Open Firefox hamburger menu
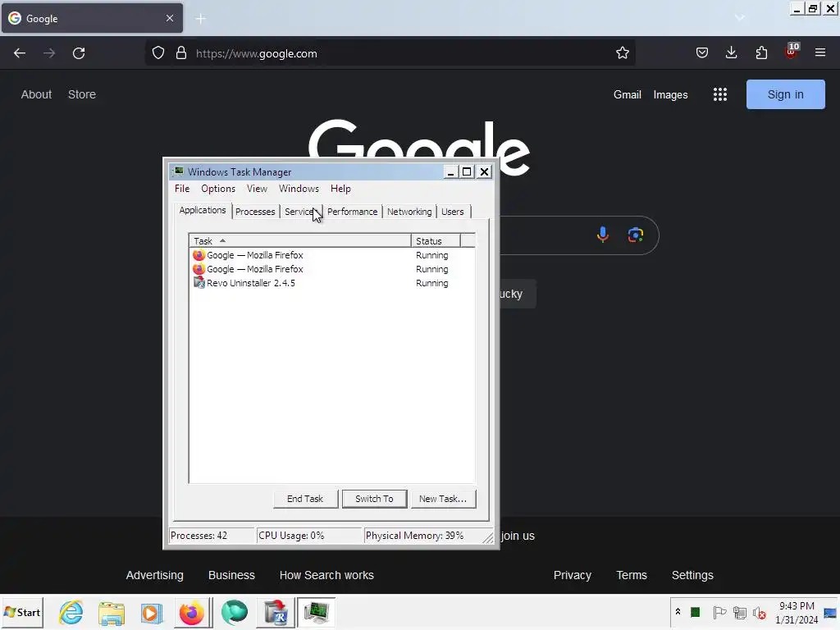Screen dimensions: 840x630 (820, 52)
